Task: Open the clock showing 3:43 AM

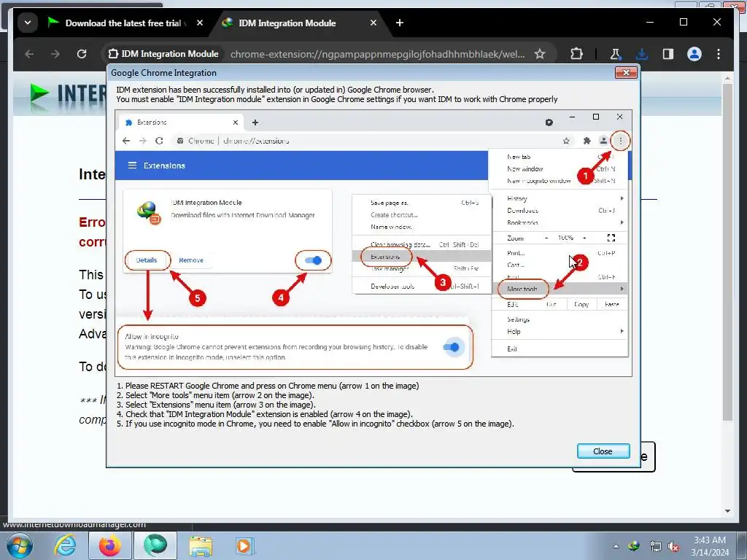Action: (710, 546)
